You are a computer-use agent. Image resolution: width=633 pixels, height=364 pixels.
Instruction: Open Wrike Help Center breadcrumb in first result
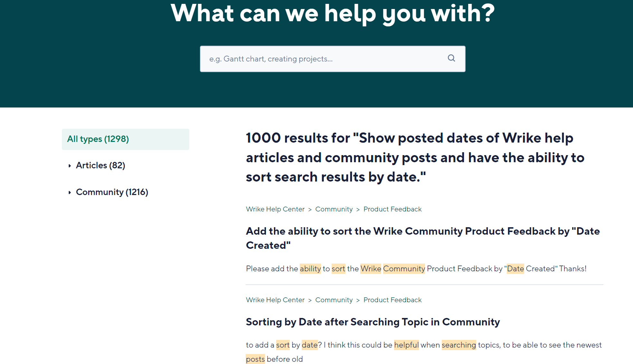(275, 209)
